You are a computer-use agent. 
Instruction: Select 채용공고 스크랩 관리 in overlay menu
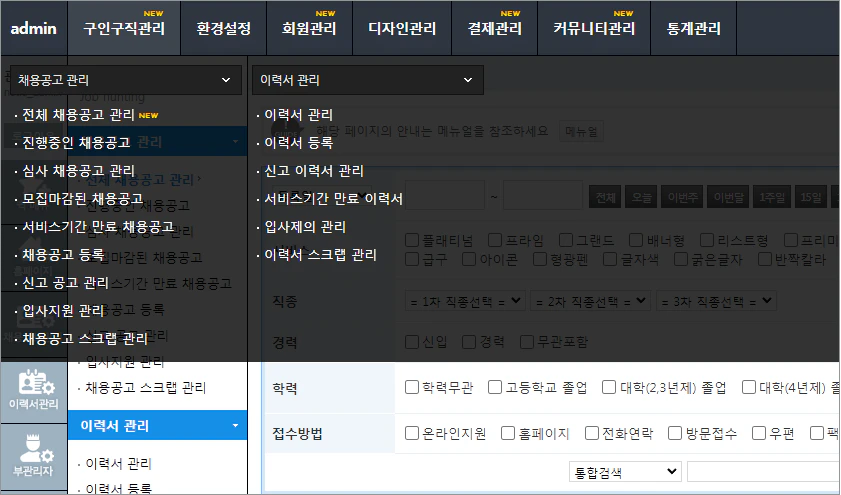point(85,338)
